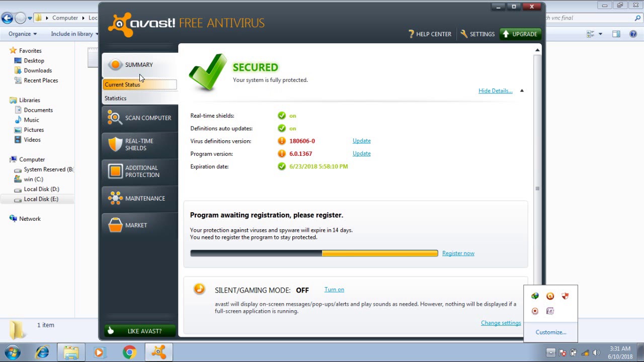
Task: Click the green check beside Expiration date
Action: pos(282,166)
